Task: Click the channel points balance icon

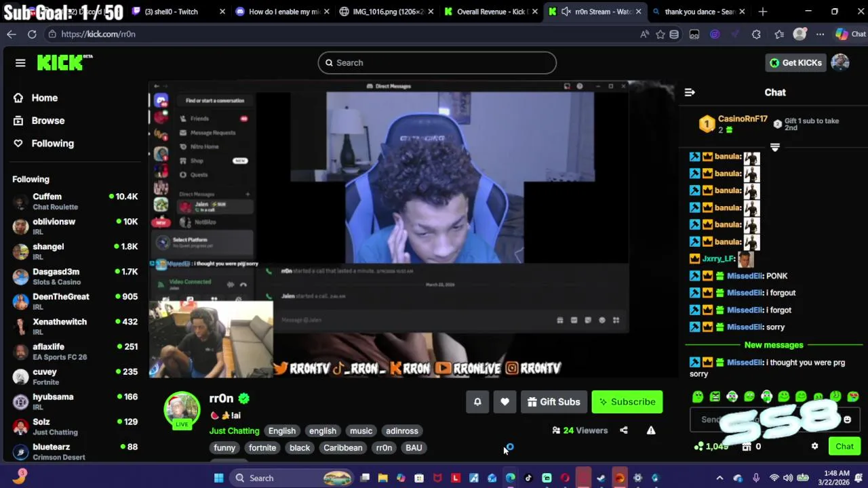Action: (699, 447)
